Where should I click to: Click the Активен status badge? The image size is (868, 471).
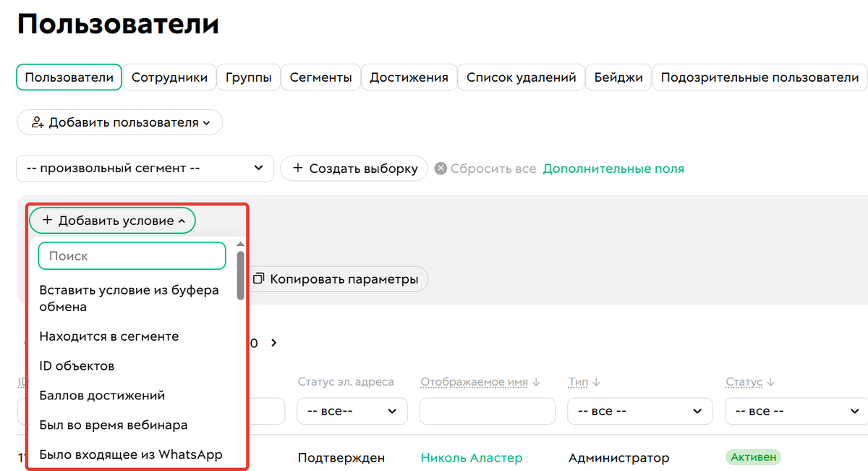click(x=753, y=457)
